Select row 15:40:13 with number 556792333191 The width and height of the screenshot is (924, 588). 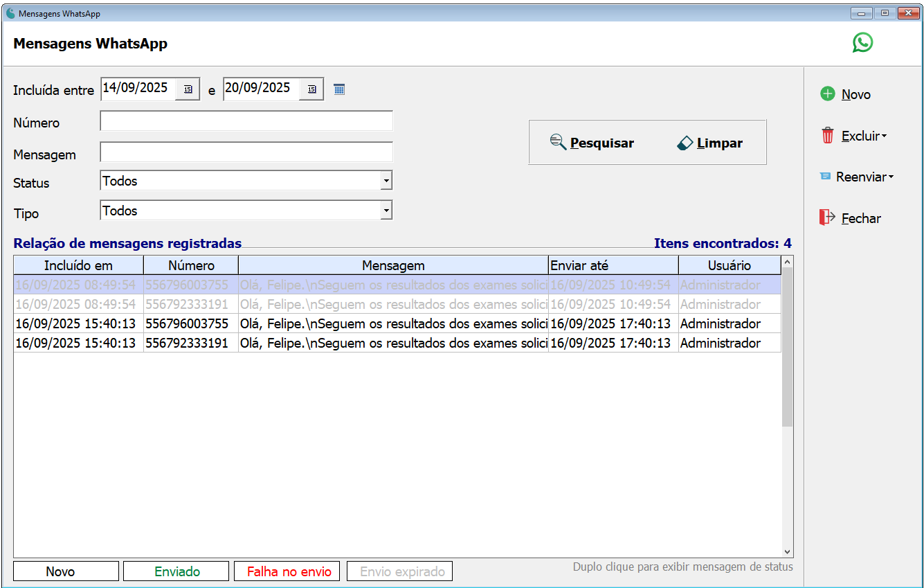[397, 343]
